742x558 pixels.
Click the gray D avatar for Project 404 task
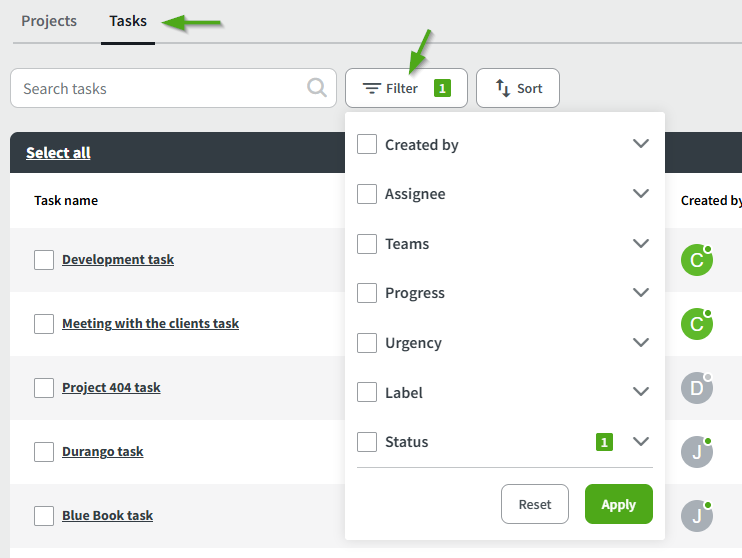click(x=696, y=388)
